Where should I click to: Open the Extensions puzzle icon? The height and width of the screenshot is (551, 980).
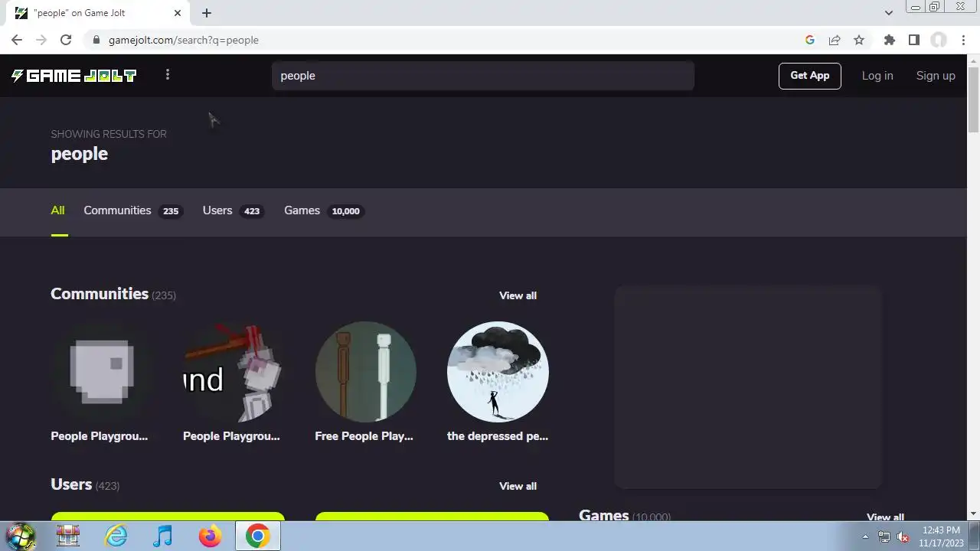pos(889,40)
